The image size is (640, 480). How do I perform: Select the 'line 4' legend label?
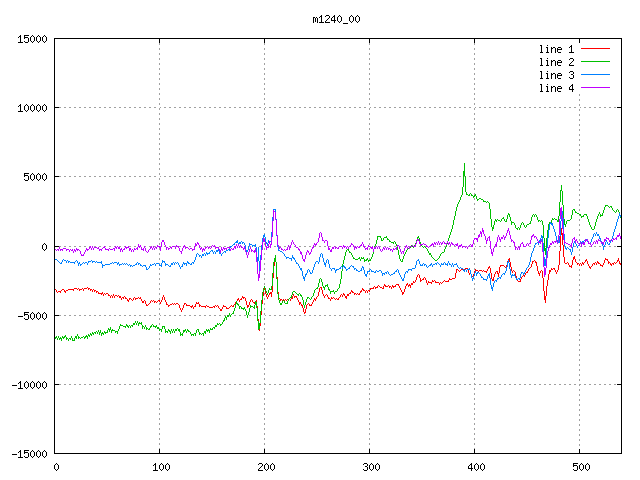coord(556,88)
